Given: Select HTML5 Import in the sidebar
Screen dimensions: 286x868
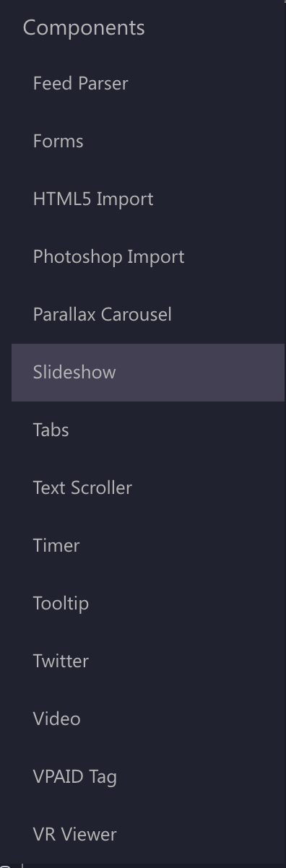Looking at the screenshot, I should (148, 199).
